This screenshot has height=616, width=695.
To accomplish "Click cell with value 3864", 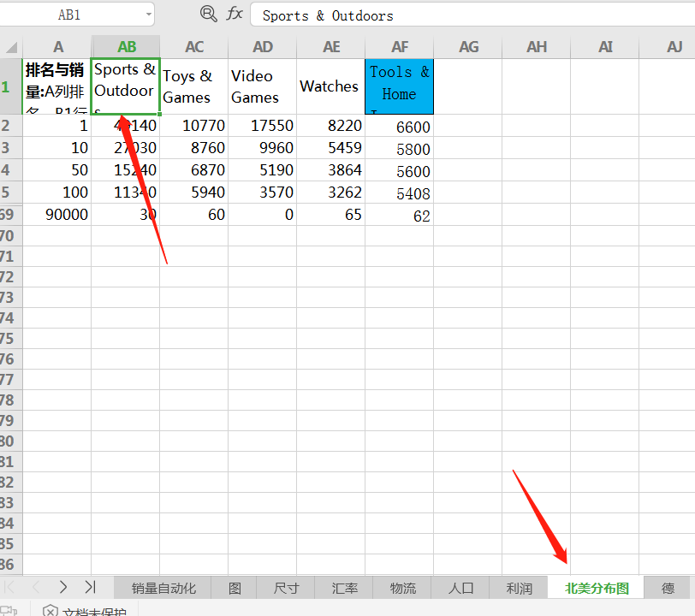I will tap(331, 169).
